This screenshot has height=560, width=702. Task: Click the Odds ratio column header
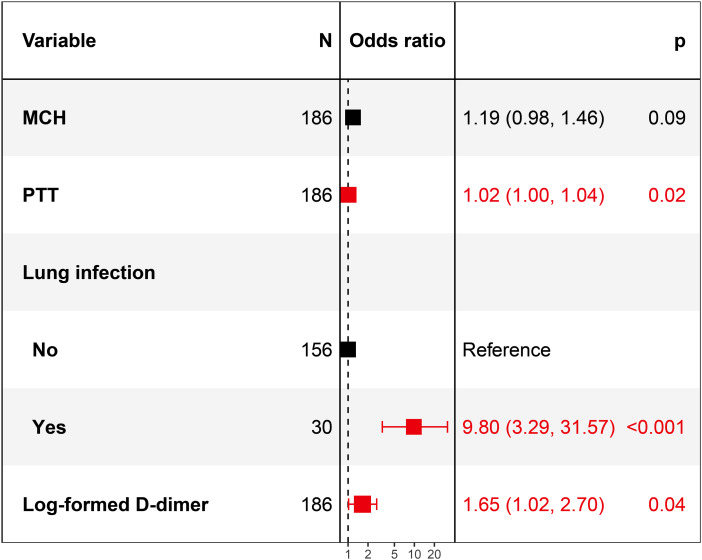point(397,42)
